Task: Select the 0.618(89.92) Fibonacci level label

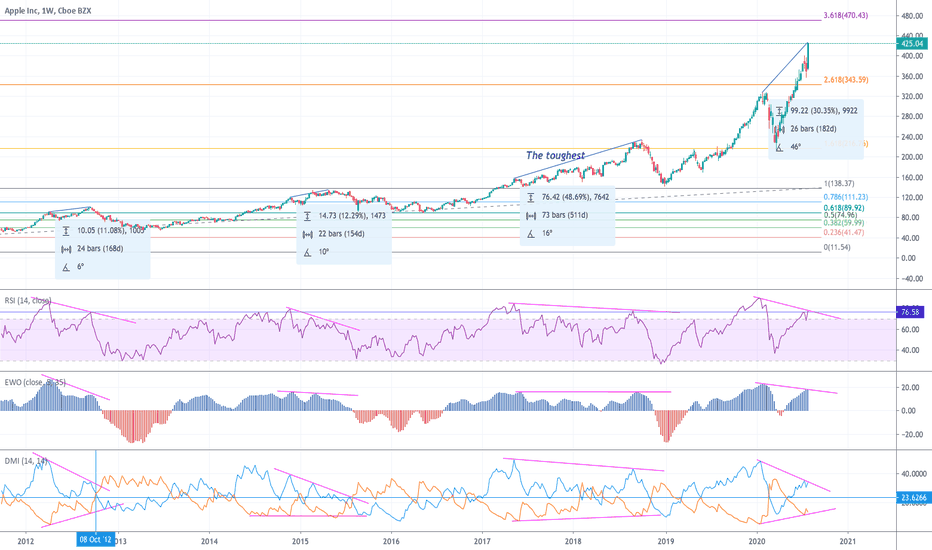Action: (x=844, y=208)
